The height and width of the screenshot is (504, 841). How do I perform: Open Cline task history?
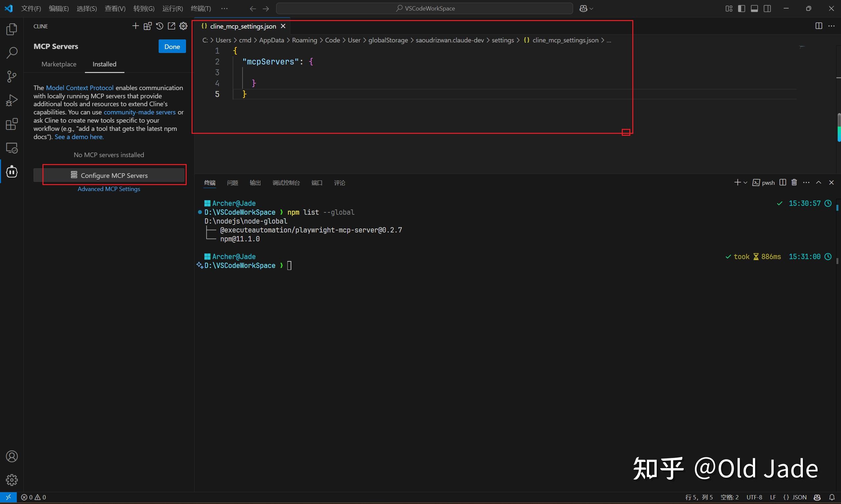(x=159, y=26)
